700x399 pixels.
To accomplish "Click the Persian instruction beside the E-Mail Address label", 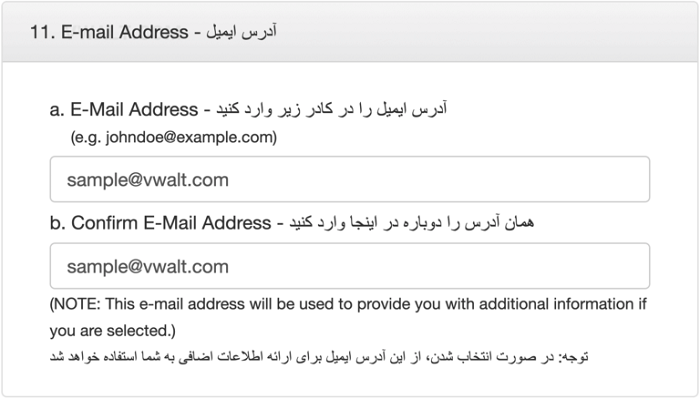I will coord(332,109).
